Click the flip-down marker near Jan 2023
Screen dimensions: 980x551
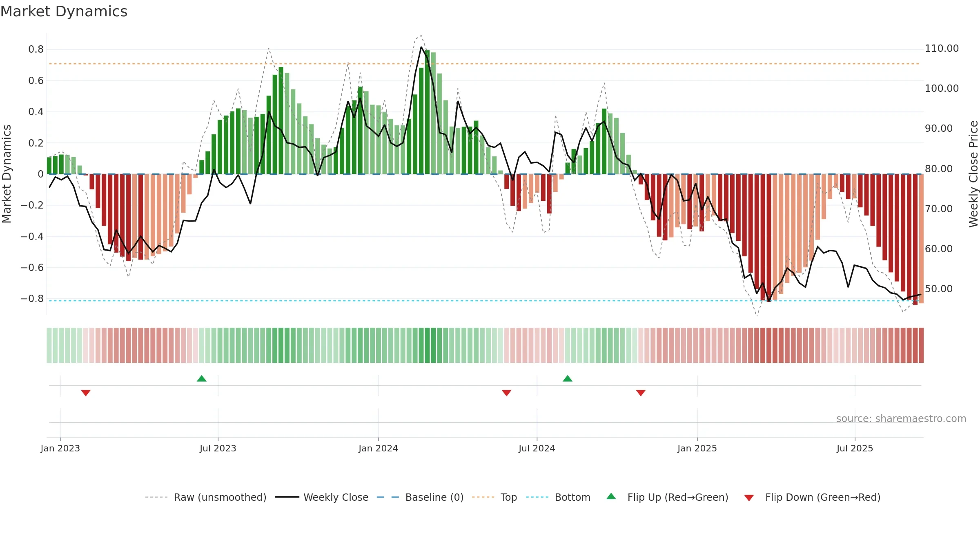point(86,393)
